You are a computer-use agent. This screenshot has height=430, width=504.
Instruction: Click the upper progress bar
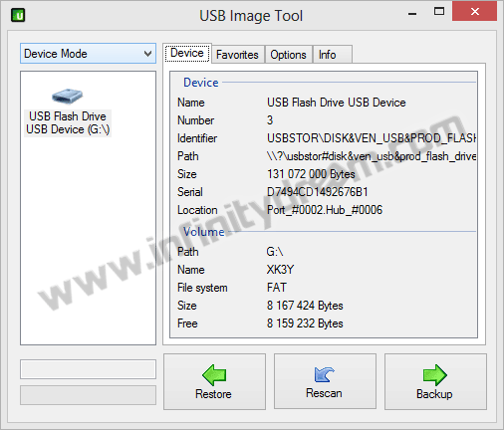pos(88,369)
